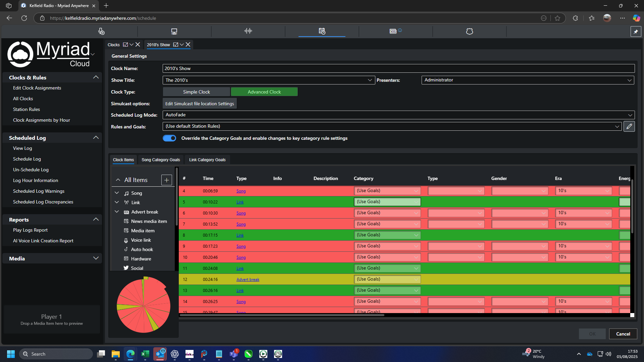Open the news section via the newspaper icon
Image resolution: width=644 pixels, height=362 pixels.
pos(393,31)
